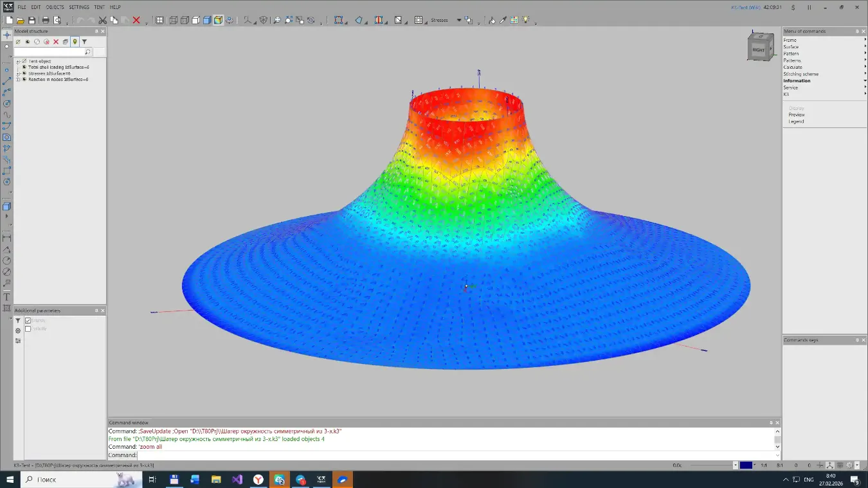
Task: Click Legend in the Information section
Action: click(x=796, y=122)
